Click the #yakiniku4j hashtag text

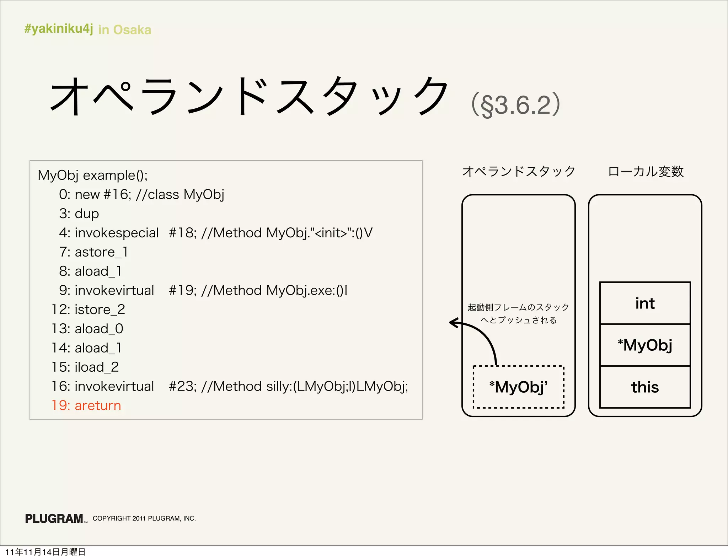pyautogui.click(x=59, y=28)
